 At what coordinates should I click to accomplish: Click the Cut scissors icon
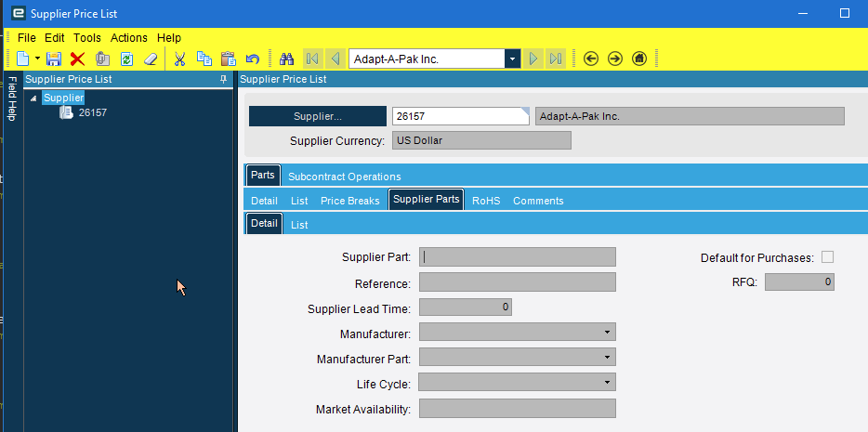[x=179, y=59]
